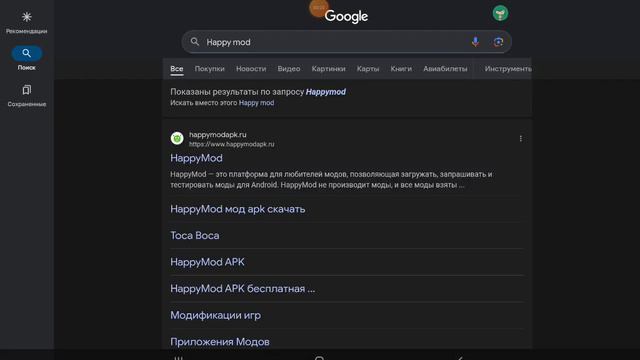Open the Инструменты search tools

pyautogui.click(x=508, y=69)
